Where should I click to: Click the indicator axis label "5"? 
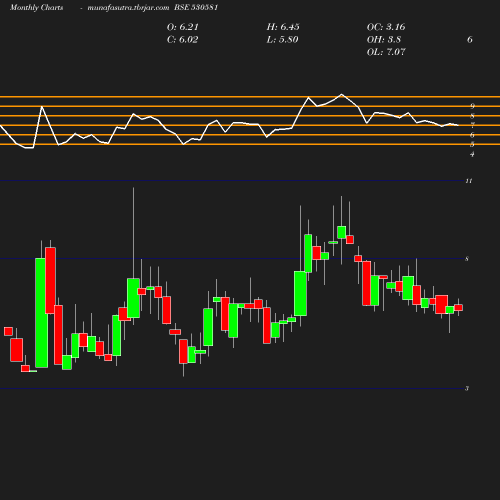tap(472, 144)
